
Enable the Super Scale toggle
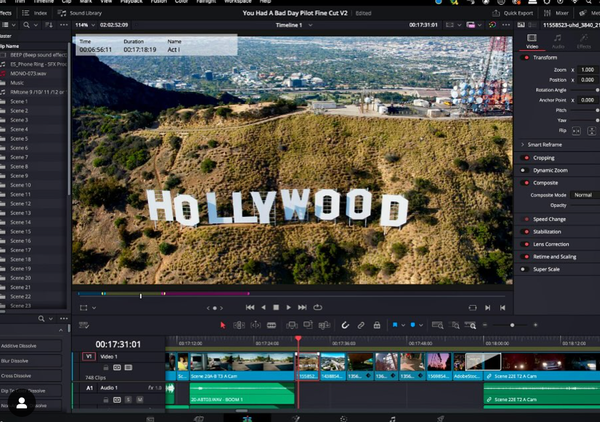(523, 269)
